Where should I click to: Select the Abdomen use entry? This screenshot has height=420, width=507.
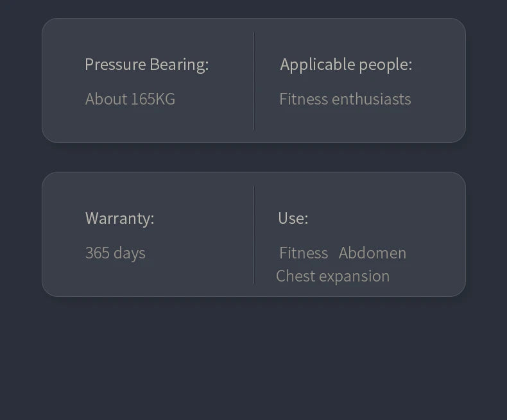click(x=372, y=253)
